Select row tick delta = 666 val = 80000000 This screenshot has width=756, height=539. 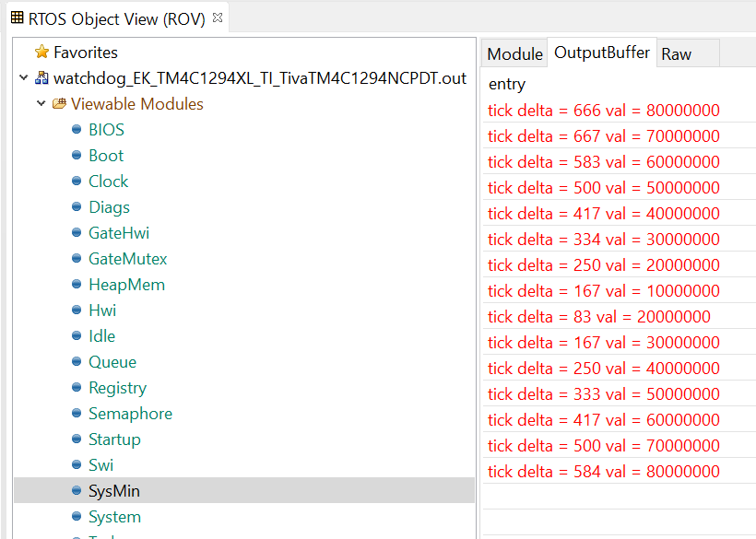603,111
